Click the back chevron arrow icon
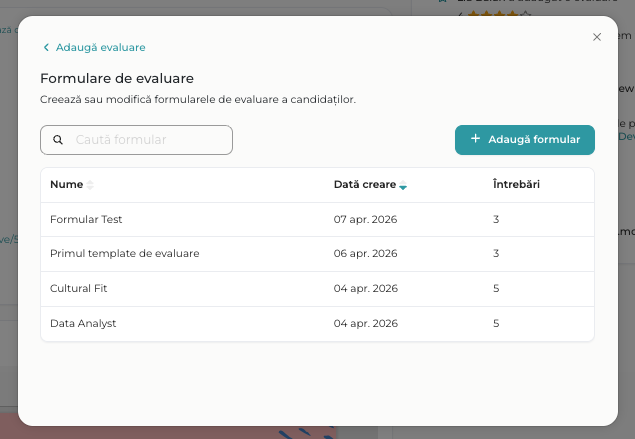The image size is (635, 439). pyautogui.click(x=46, y=48)
